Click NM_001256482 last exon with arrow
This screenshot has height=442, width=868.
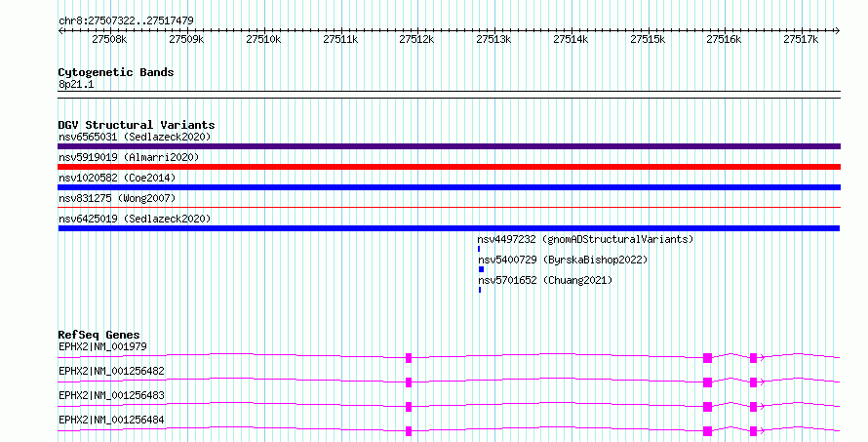(754, 382)
